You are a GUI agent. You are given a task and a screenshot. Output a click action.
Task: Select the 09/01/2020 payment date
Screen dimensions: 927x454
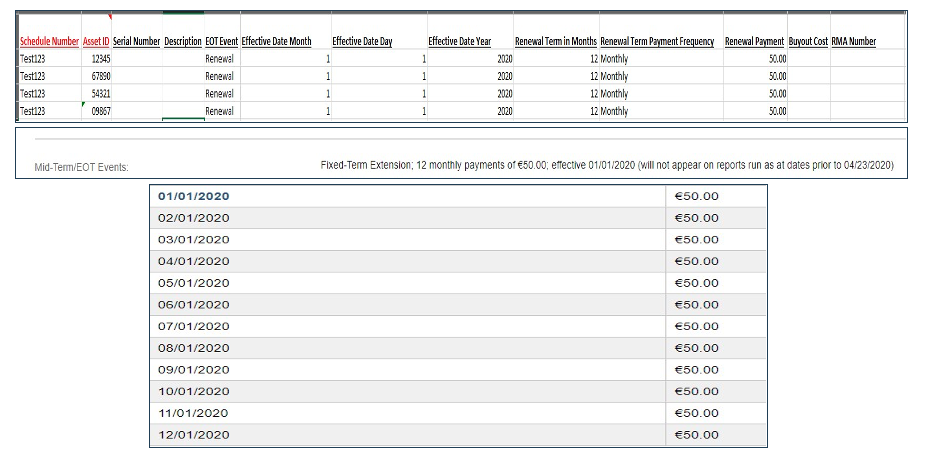coord(193,369)
